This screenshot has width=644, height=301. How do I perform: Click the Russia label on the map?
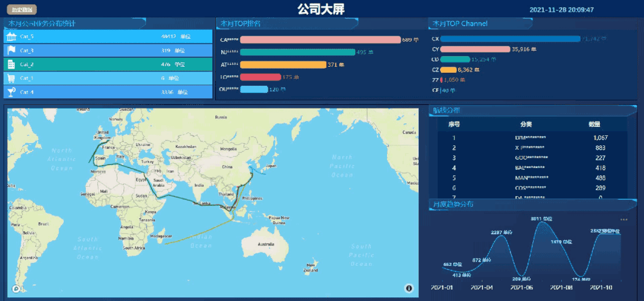pos(221,117)
